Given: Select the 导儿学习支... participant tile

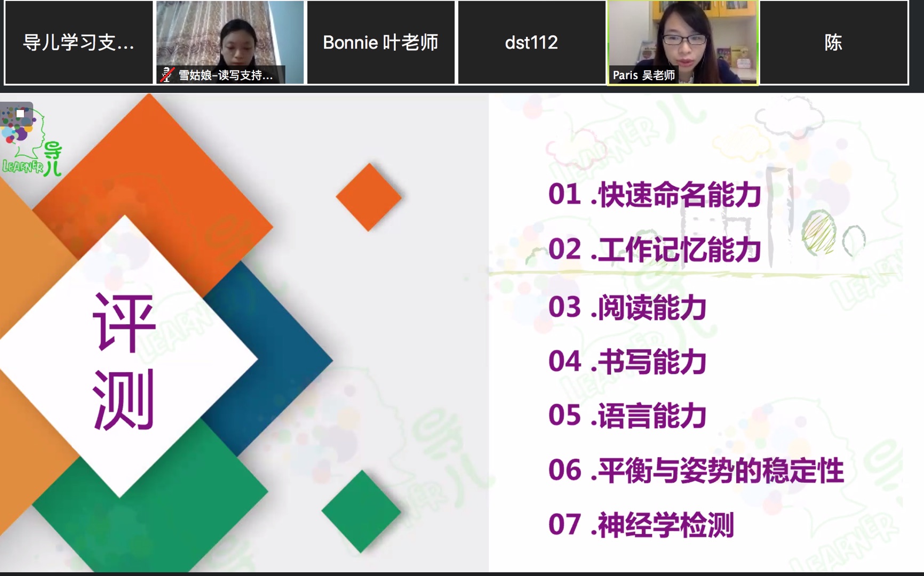Looking at the screenshot, I should coord(79,42).
